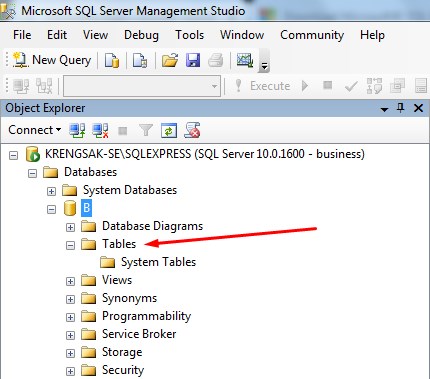430x379 pixels.
Task: Click the Display Estimated Execution Plan icon
Action: 374,86
